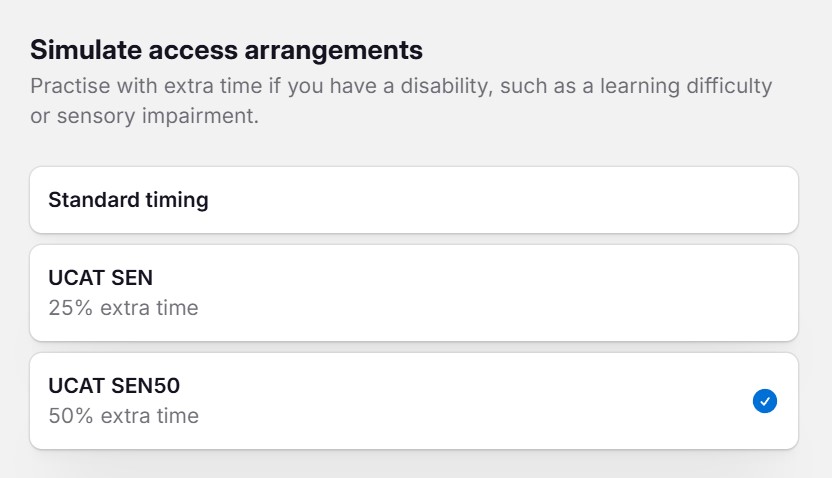Viewport: 832px width, 478px height.
Task: Click the selected-state tick icon
Action: pyautogui.click(x=765, y=401)
